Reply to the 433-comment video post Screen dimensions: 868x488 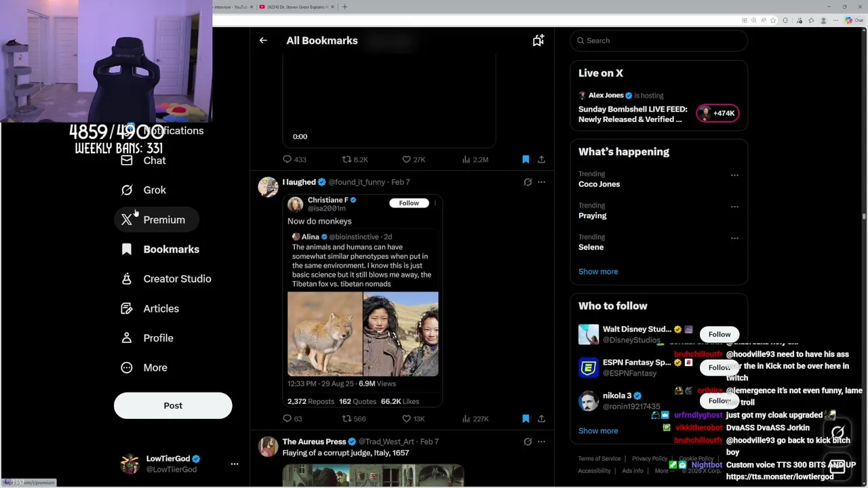point(294,159)
